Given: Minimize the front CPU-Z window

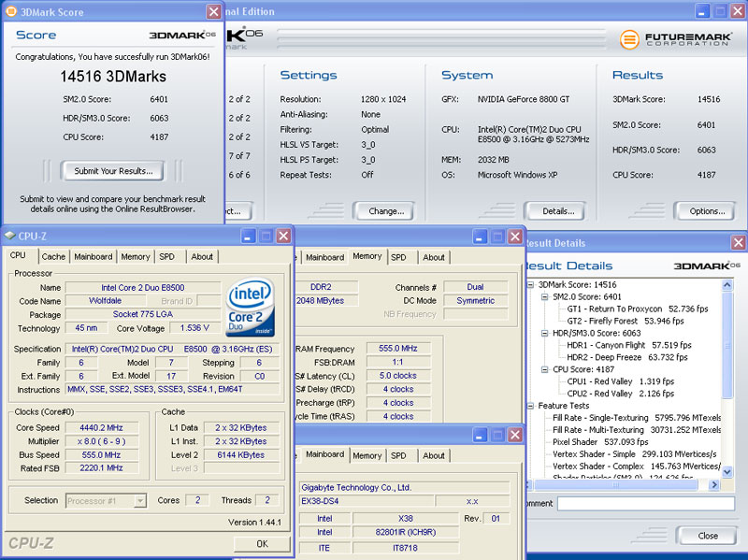Looking at the screenshot, I should click(x=248, y=237).
